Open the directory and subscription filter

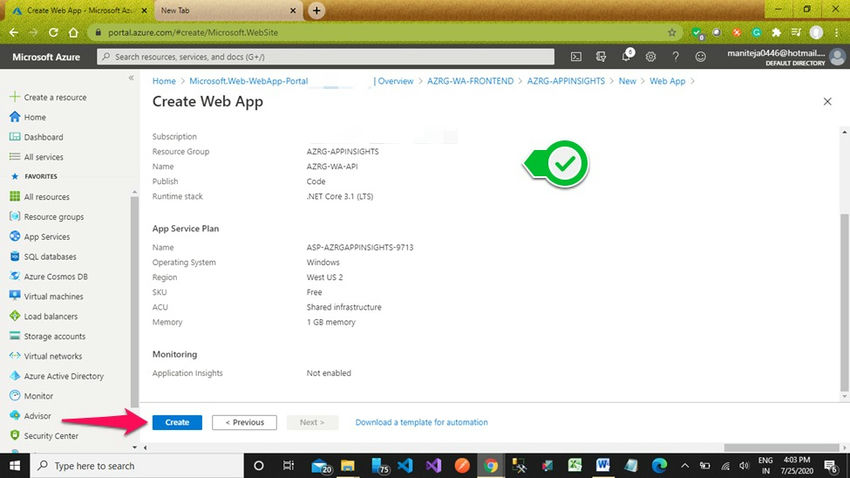(x=600, y=57)
